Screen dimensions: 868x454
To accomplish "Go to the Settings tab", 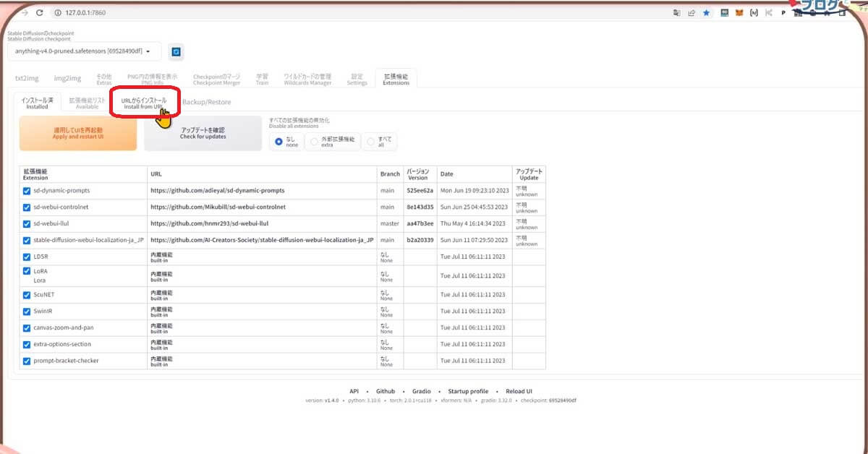I will click(357, 79).
